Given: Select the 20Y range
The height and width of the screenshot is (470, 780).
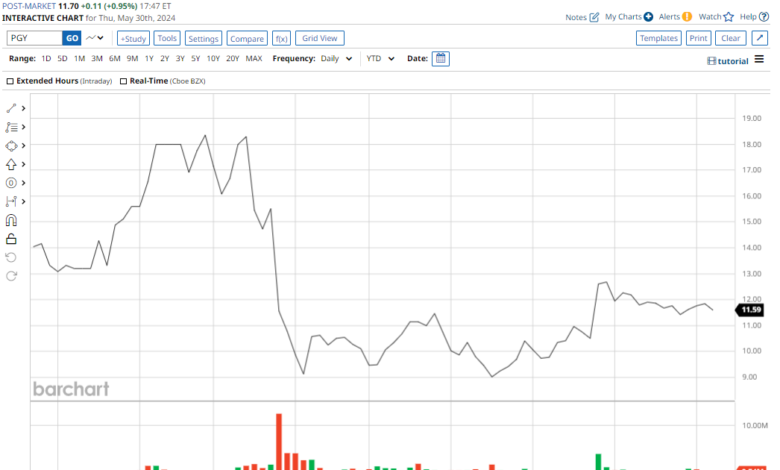Looking at the screenshot, I should click(x=233, y=59).
